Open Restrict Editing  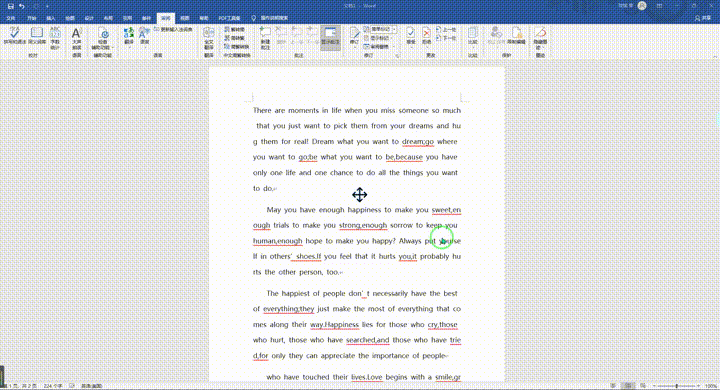point(517,36)
